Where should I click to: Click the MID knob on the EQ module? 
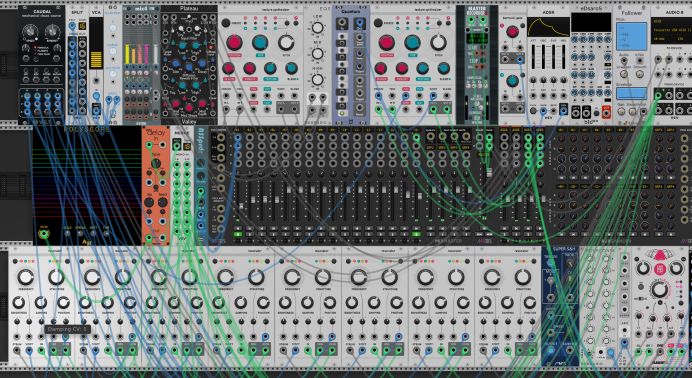pyautogui.click(x=317, y=54)
